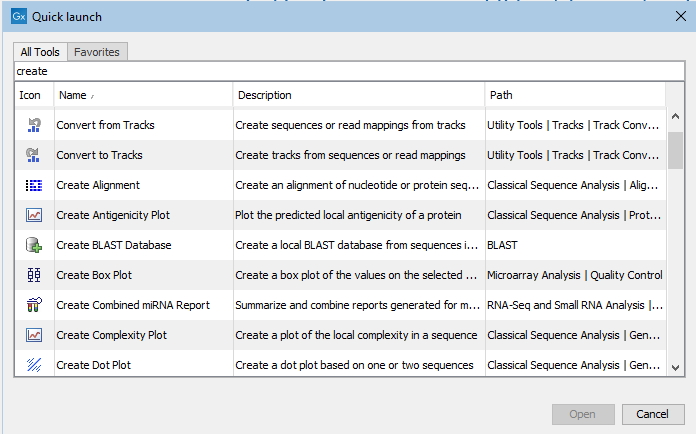Select the "Create Alignment" row name
Image resolution: width=696 pixels, height=434 pixels.
(98, 185)
